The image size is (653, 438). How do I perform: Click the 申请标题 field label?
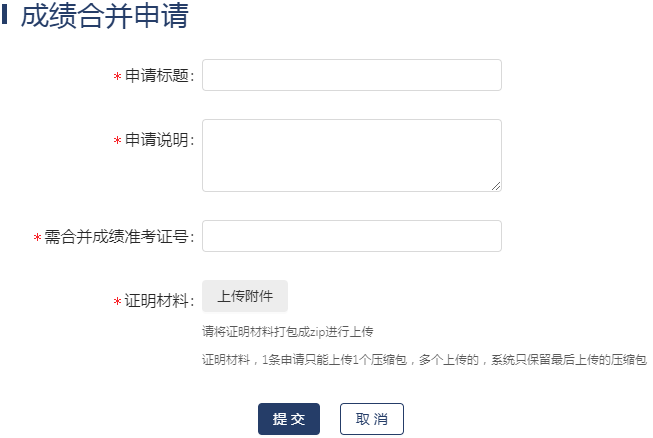point(159,76)
